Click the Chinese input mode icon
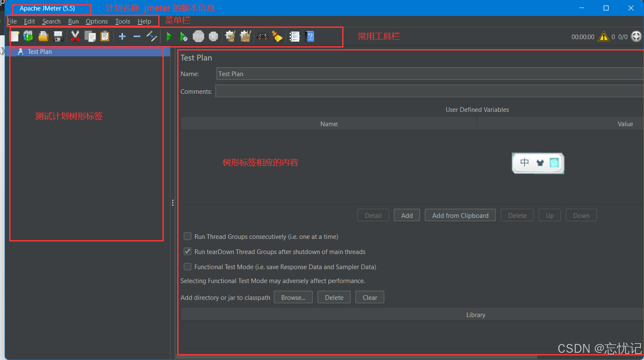 [x=524, y=162]
